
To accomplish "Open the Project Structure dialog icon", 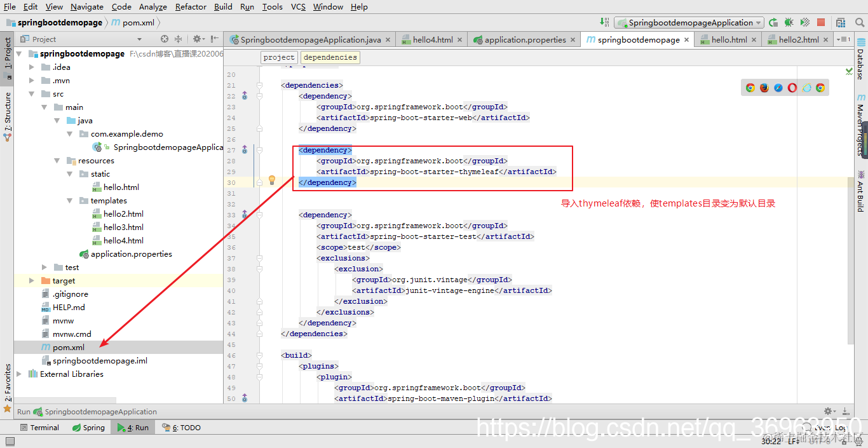I will [x=840, y=22].
